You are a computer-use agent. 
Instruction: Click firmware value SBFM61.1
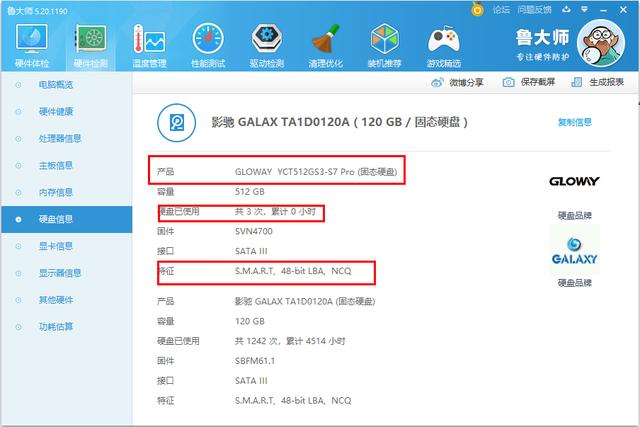(x=255, y=361)
